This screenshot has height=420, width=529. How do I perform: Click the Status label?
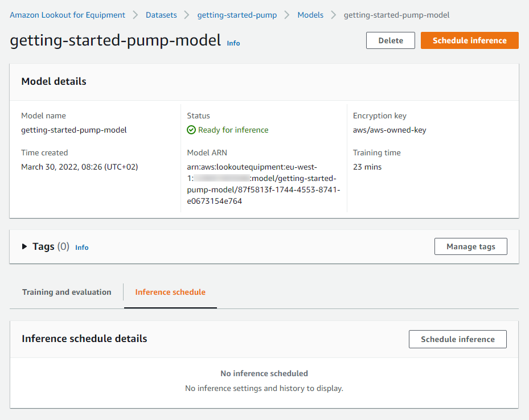pos(198,116)
